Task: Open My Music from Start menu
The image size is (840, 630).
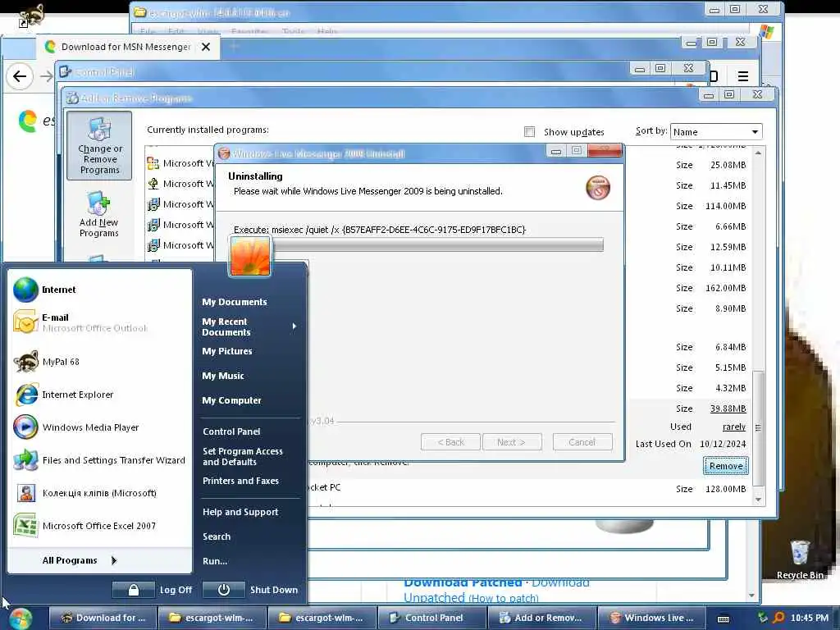Action: point(223,376)
